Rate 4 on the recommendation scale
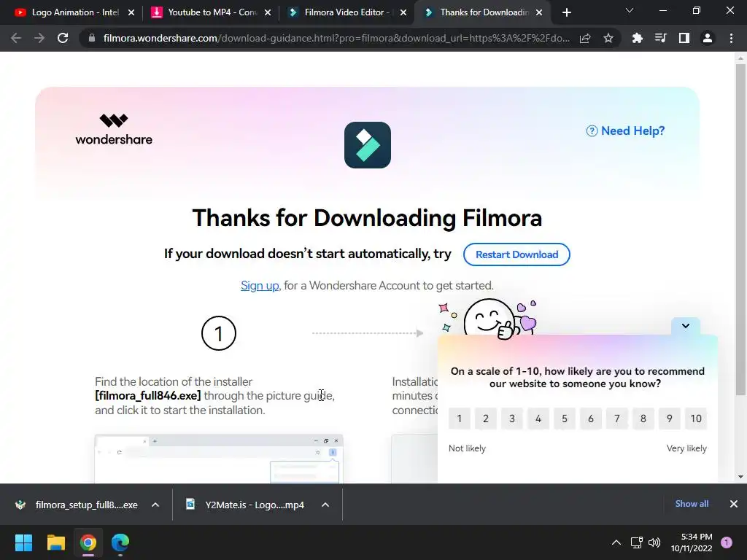Image resolution: width=747 pixels, height=560 pixels. pos(538,419)
